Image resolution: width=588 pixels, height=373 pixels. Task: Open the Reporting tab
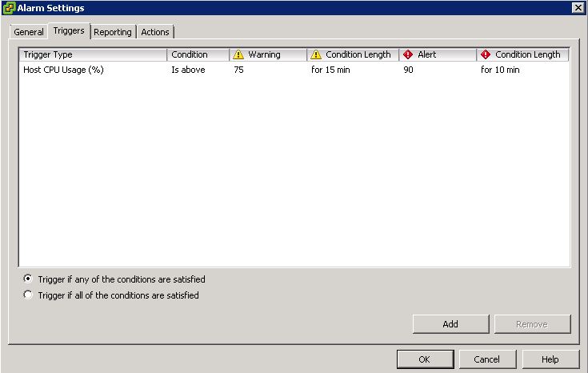(x=112, y=32)
